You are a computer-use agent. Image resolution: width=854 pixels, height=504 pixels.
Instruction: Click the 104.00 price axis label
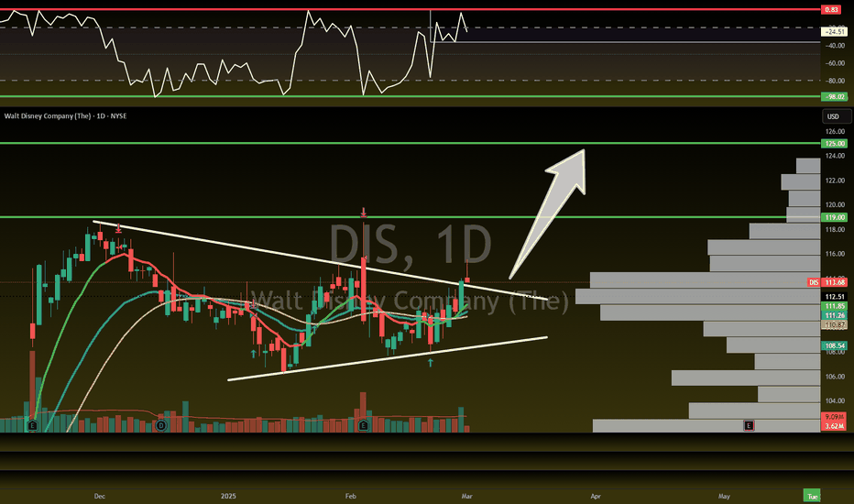coord(835,401)
